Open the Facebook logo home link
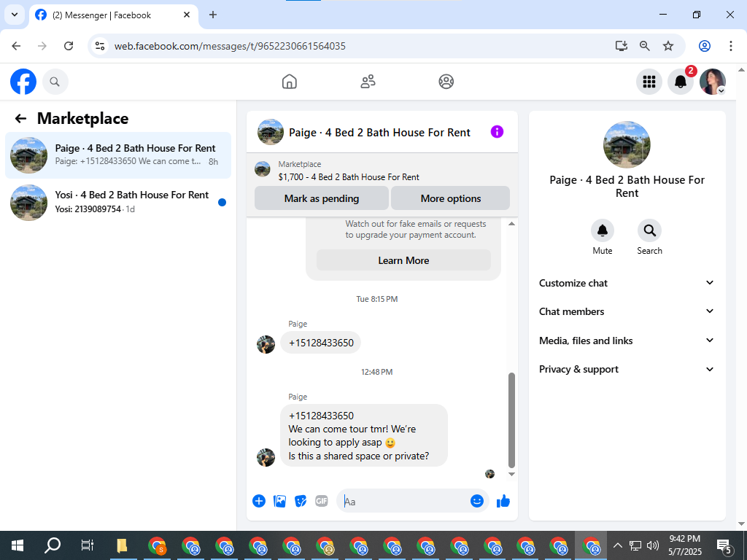 tap(23, 82)
